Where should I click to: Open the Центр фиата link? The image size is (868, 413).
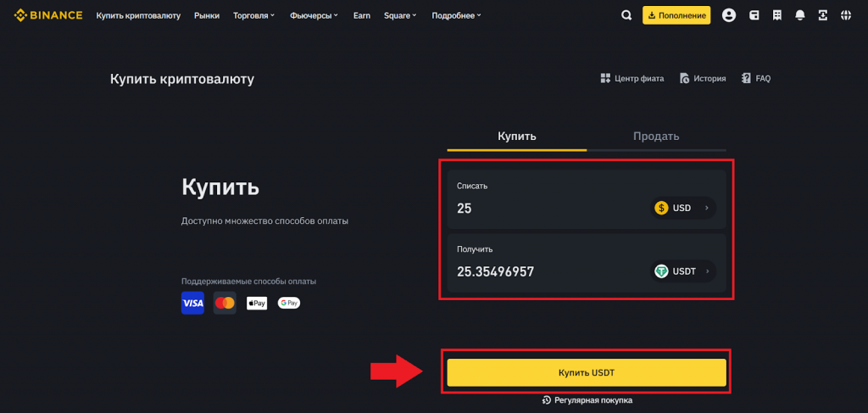pos(632,78)
